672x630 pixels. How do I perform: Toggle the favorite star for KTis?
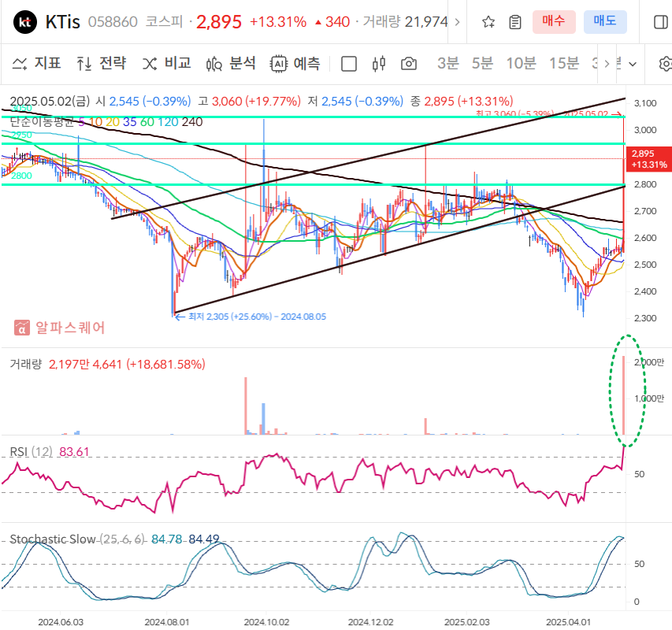tap(488, 21)
